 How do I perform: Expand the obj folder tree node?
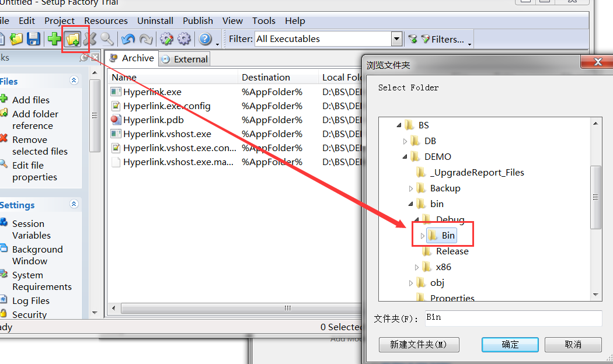[x=410, y=283]
